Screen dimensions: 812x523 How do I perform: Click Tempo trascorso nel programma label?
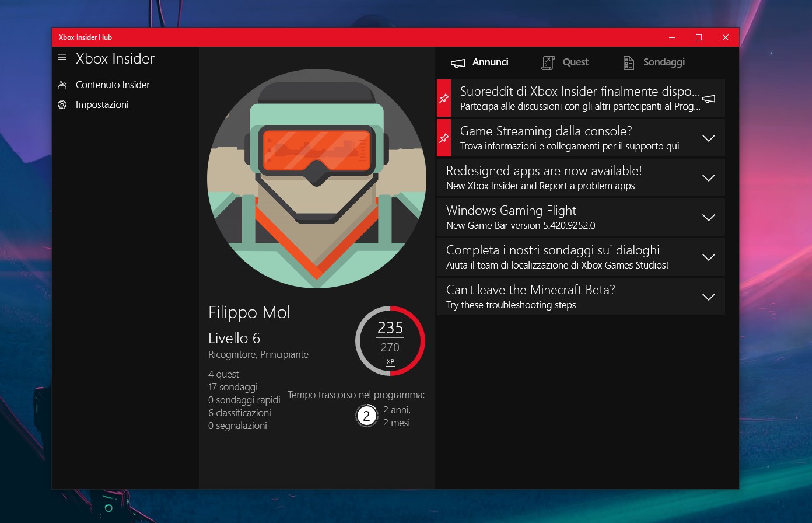point(356,395)
